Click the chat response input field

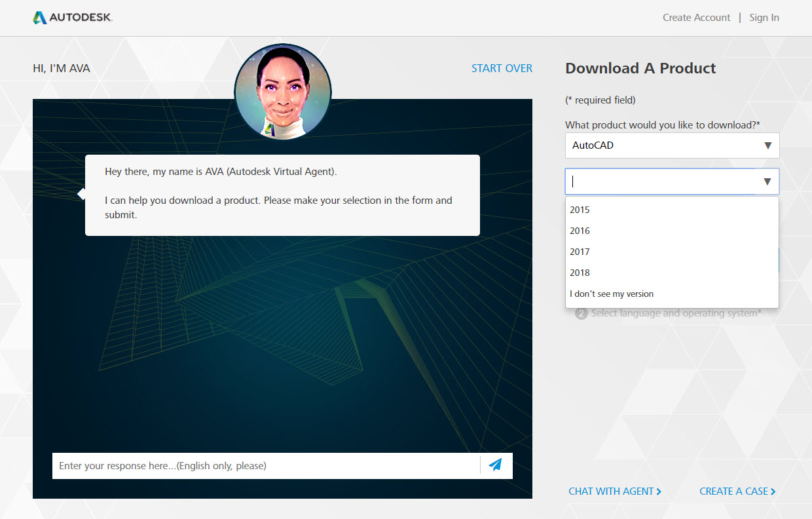(266, 466)
